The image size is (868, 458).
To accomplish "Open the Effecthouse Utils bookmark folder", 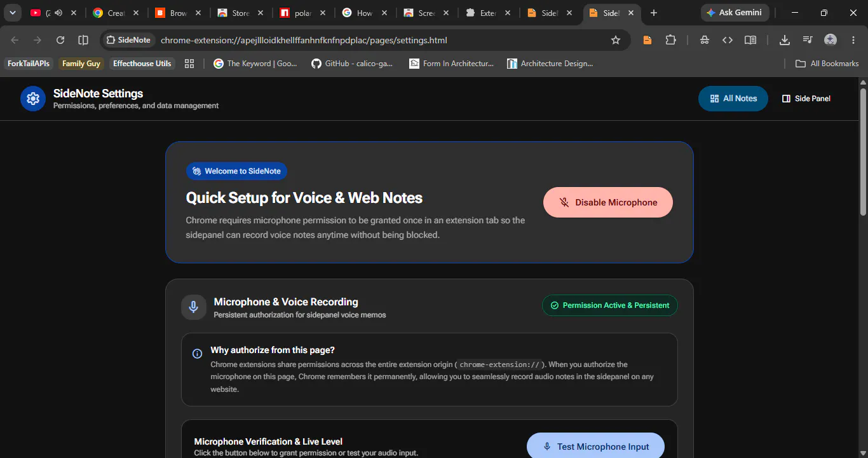I will 142,64.
